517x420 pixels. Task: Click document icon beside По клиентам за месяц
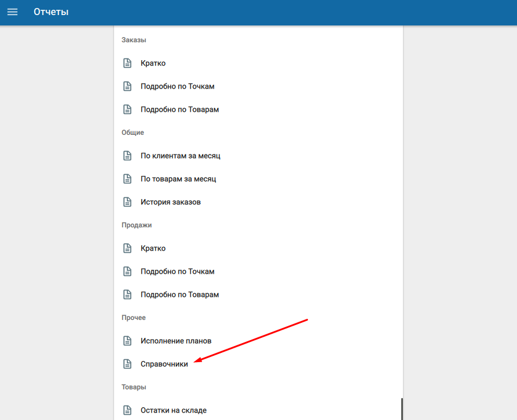127,156
